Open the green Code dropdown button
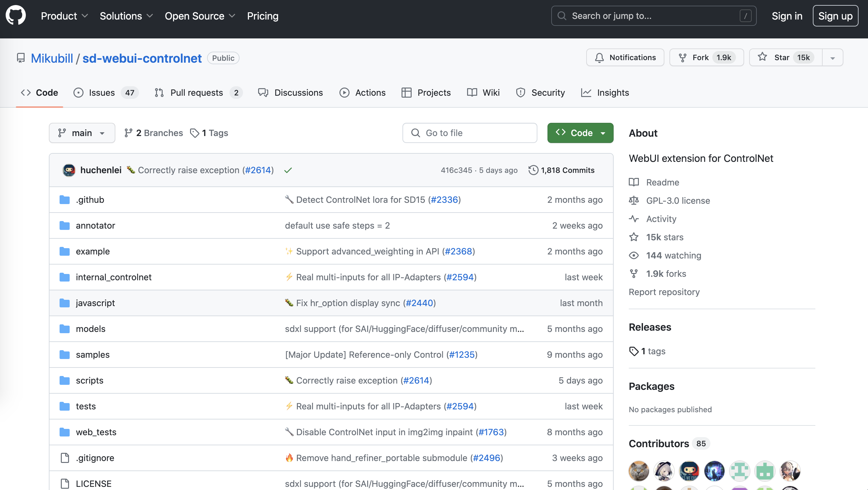 pyautogui.click(x=580, y=133)
